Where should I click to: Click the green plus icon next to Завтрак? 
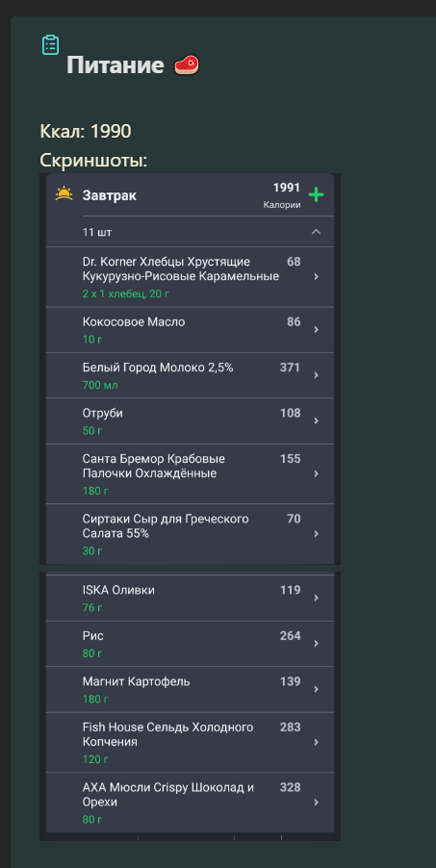tap(316, 194)
